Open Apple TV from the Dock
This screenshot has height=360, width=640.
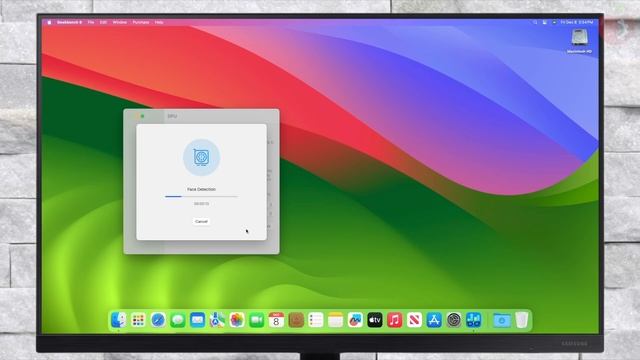point(375,320)
